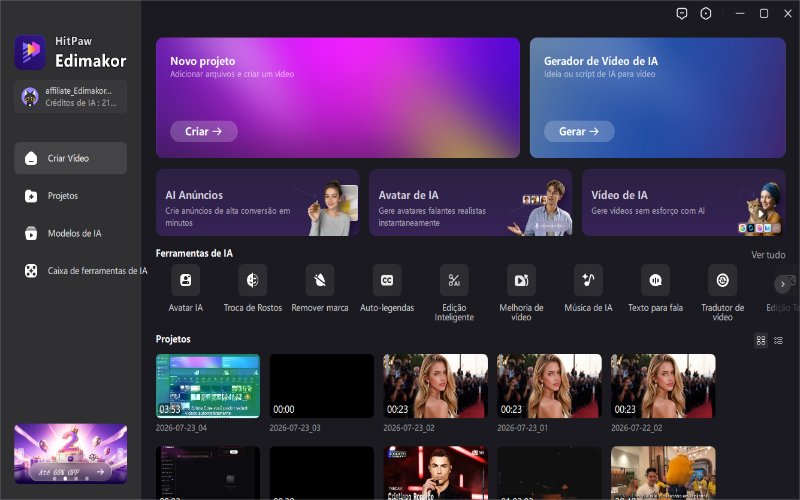Open the Remover marca tool
The image size is (800, 500).
(320, 280)
